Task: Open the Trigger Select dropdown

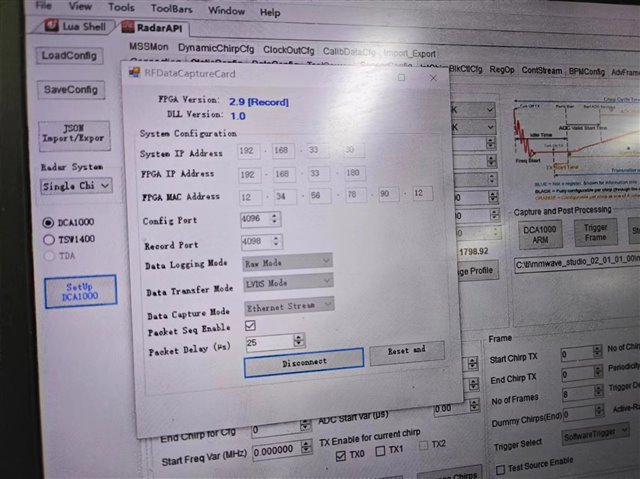Action: click(595, 433)
